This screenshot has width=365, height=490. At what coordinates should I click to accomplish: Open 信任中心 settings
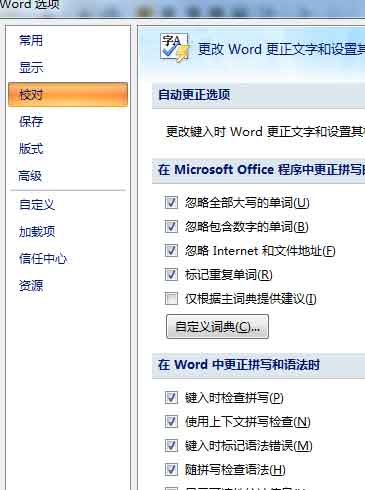point(43,258)
